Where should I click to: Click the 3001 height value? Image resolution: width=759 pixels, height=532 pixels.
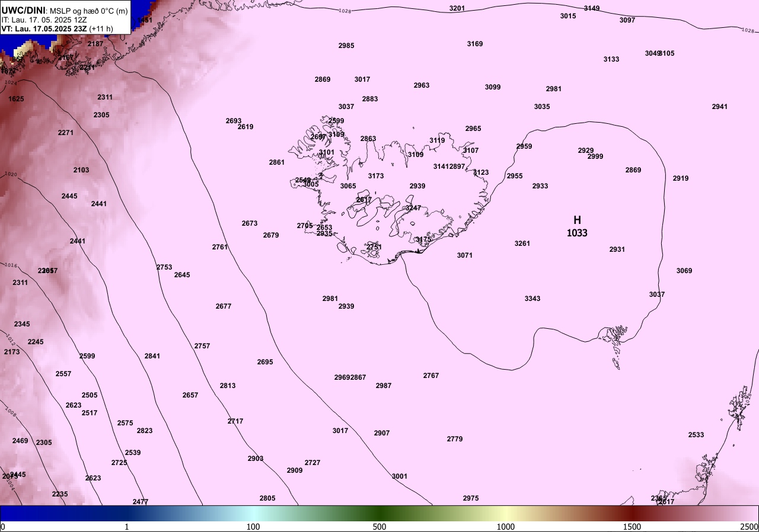coord(400,476)
